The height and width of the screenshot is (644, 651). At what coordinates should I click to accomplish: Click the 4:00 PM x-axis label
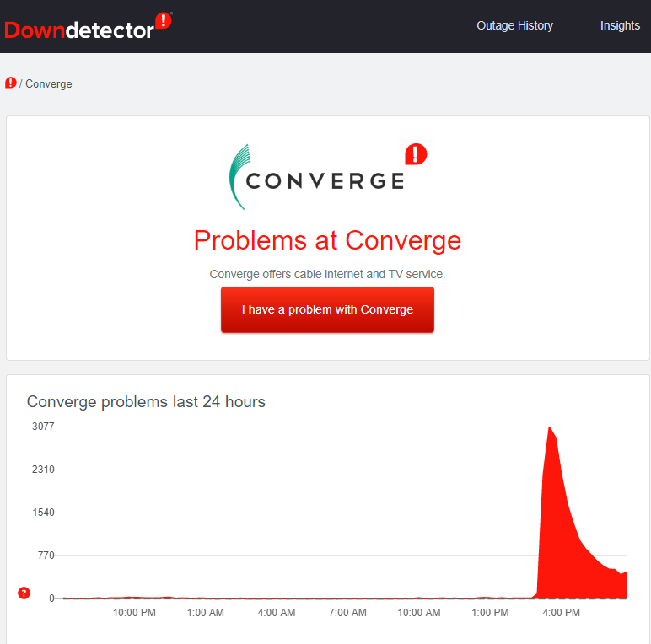point(562,613)
